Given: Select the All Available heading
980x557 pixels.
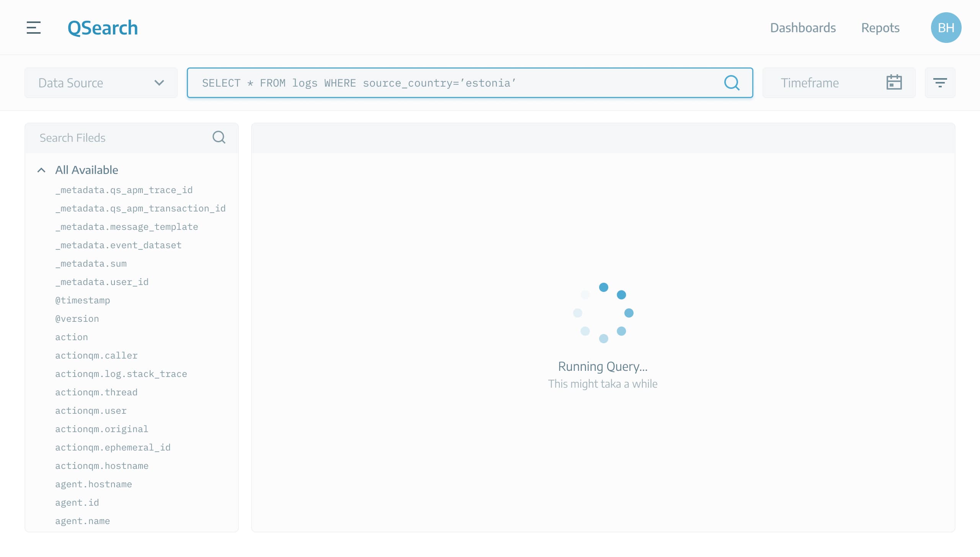Looking at the screenshot, I should click(x=87, y=170).
